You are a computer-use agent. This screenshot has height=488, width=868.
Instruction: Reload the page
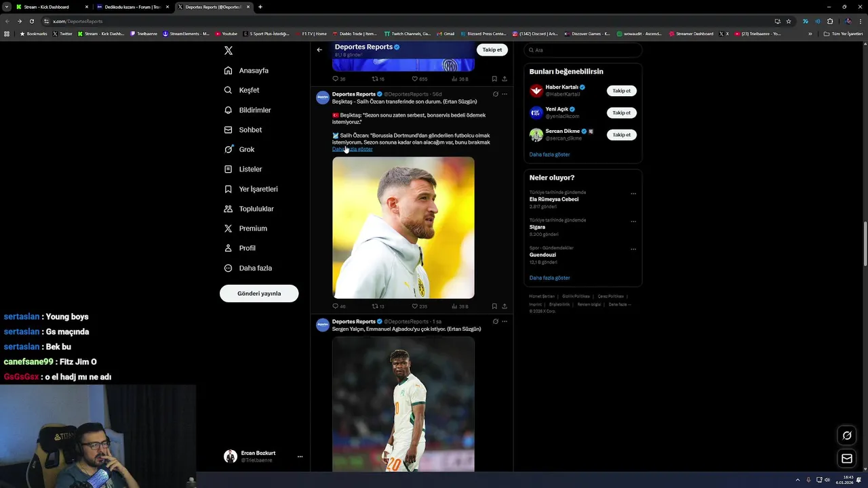[31, 21]
